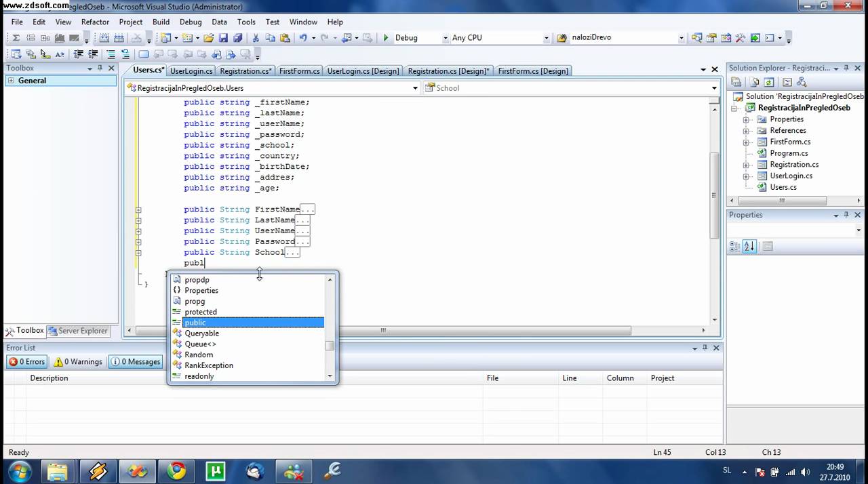Switch to the Server Explorer tab
The width and height of the screenshot is (868, 484).
tap(77, 331)
